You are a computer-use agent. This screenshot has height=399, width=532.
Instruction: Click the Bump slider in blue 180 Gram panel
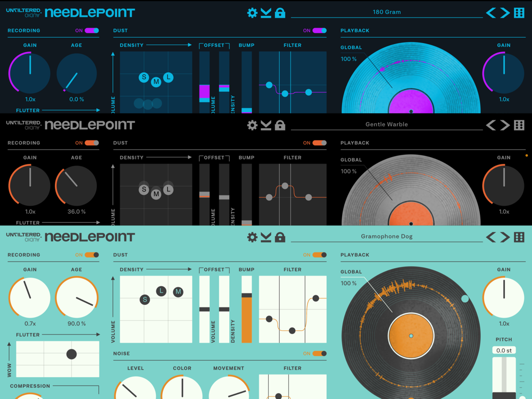247,82
